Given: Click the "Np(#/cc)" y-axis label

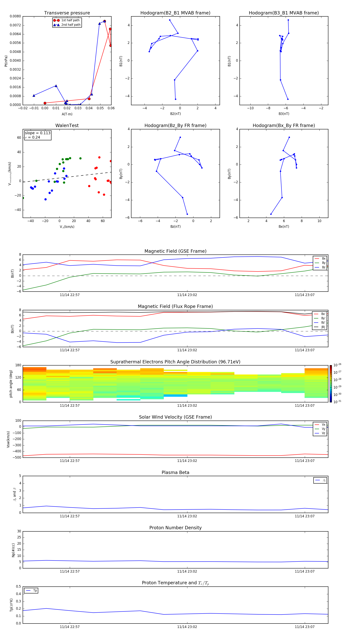Looking at the screenshot, I should [13, 550].
